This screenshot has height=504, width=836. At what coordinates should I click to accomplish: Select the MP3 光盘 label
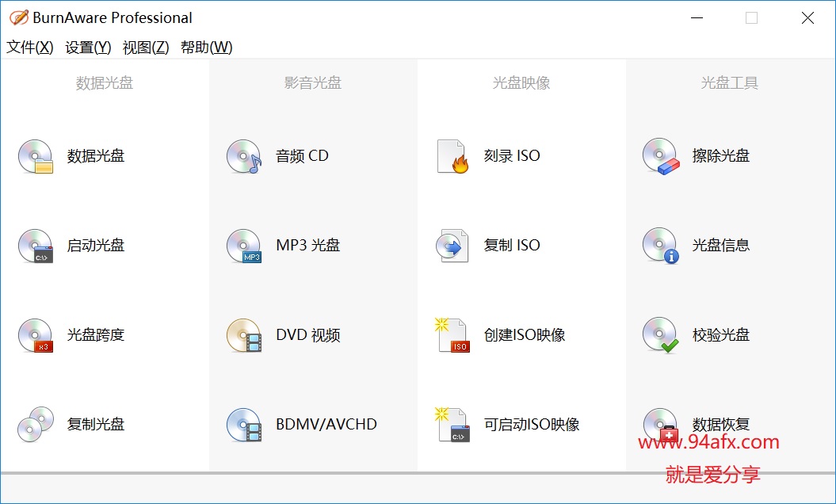coord(307,246)
